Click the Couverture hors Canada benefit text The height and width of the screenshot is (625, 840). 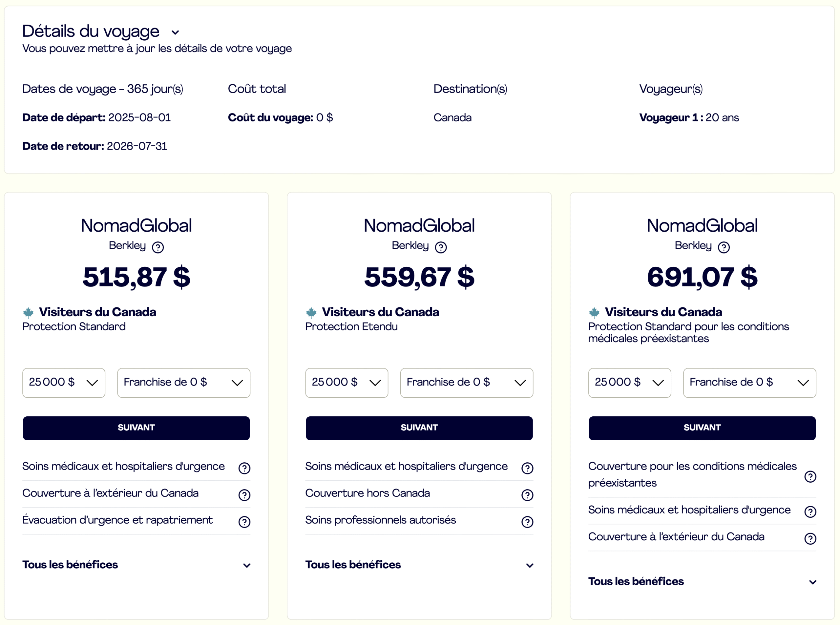(x=367, y=493)
